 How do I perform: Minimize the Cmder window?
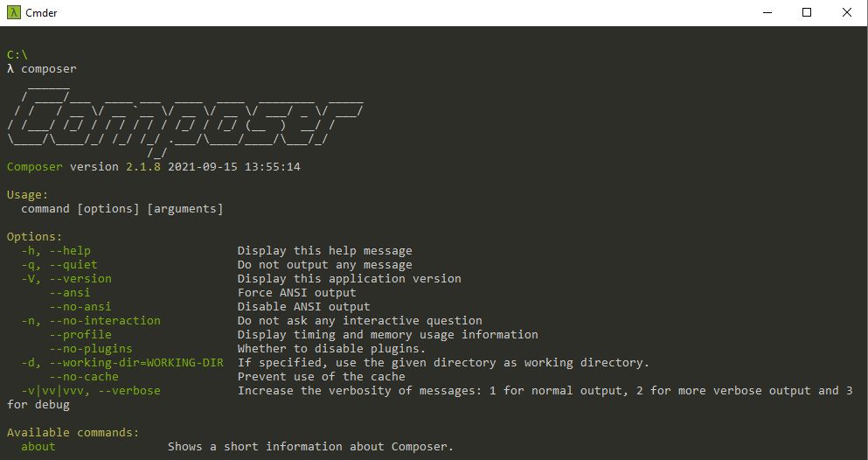(767, 12)
